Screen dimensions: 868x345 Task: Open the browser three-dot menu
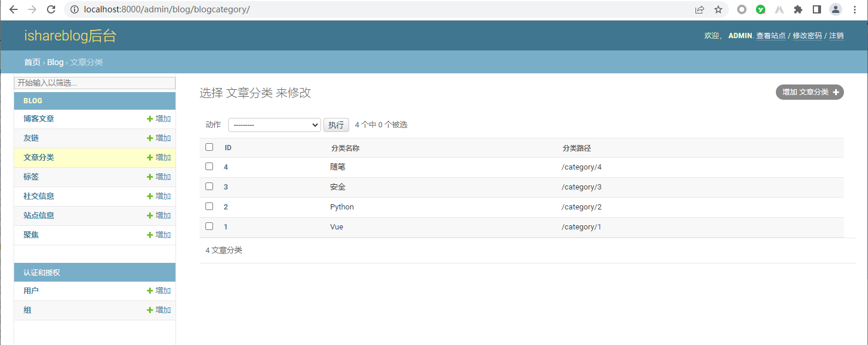click(x=855, y=9)
